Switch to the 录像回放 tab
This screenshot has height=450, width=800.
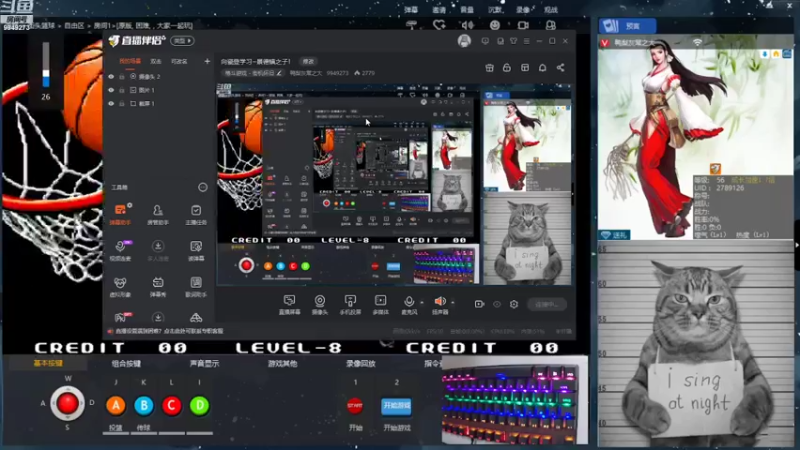pyautogui.click(x=360, y=363)
